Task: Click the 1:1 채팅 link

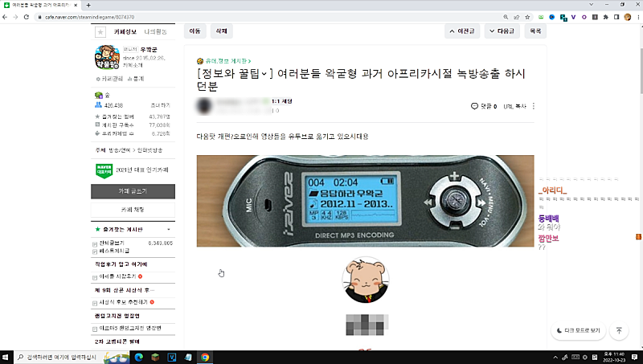Action: click(282, 101)
